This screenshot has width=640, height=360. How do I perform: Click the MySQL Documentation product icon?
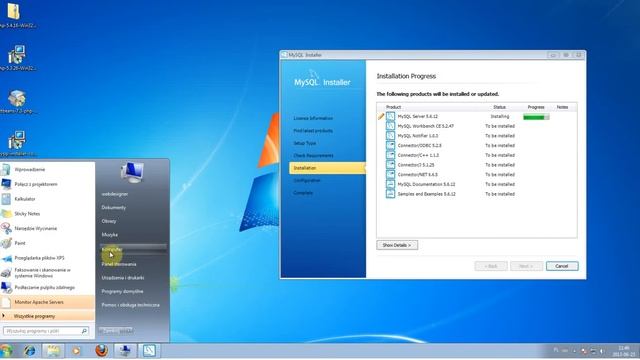coord(391,184)
